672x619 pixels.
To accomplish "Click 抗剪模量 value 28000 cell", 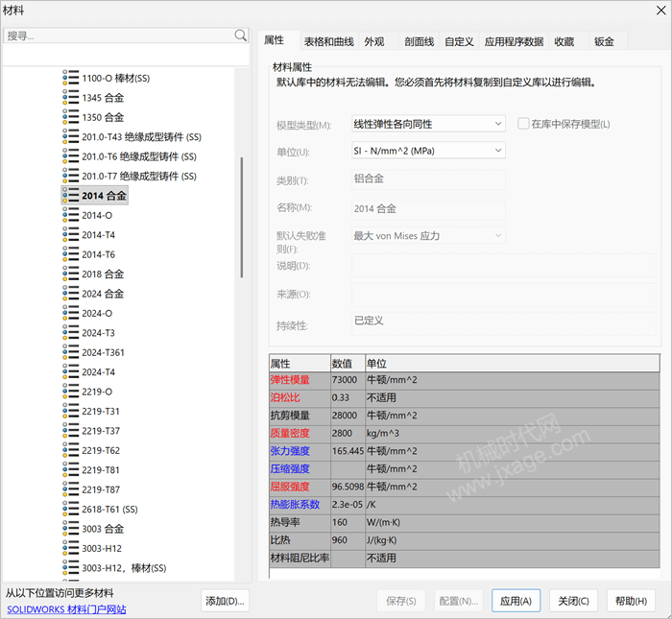I will 348,416.
